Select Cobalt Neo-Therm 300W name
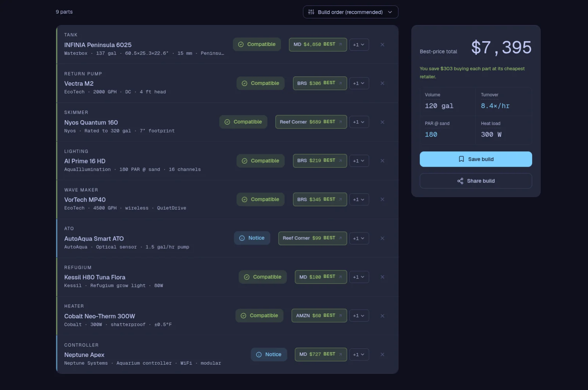 pyautogui.click(x=100, y=316)
